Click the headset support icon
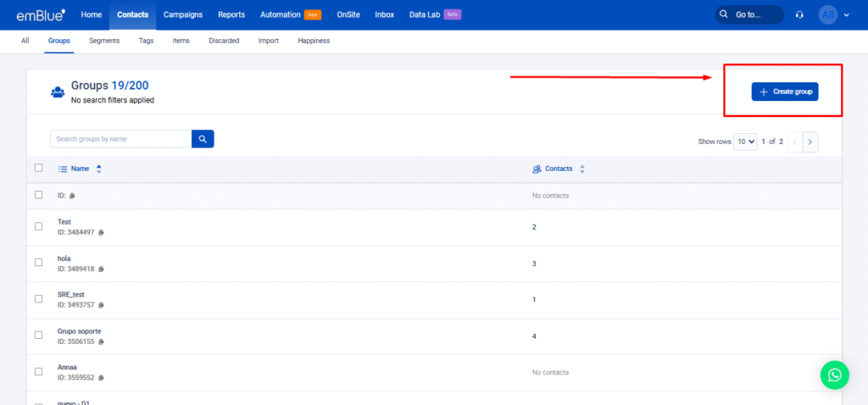Image resolution: width=868 pixels, height=405 pixels. pos(799,14)
